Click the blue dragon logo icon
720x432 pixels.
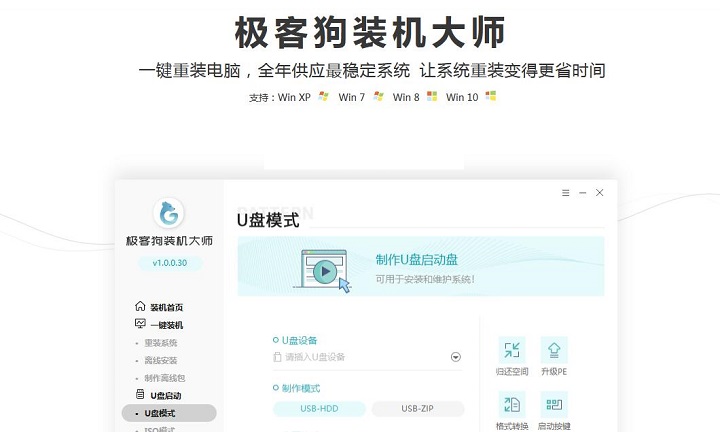coord(169,213)
